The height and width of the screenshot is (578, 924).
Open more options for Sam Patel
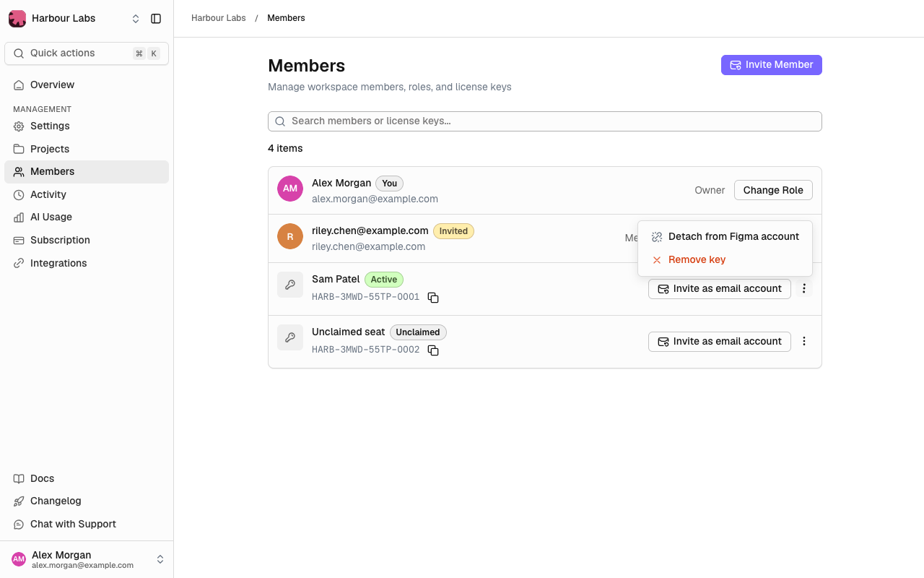(804, 288)
